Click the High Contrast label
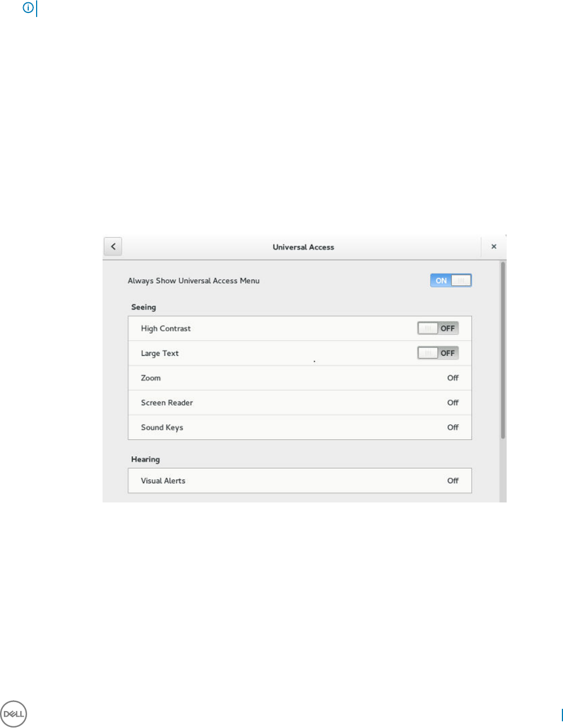 (x=166, y=328)
